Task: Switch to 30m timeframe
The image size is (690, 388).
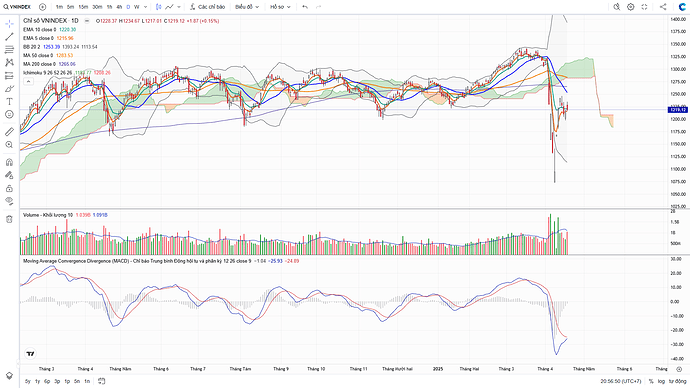Action: point(97,7)
